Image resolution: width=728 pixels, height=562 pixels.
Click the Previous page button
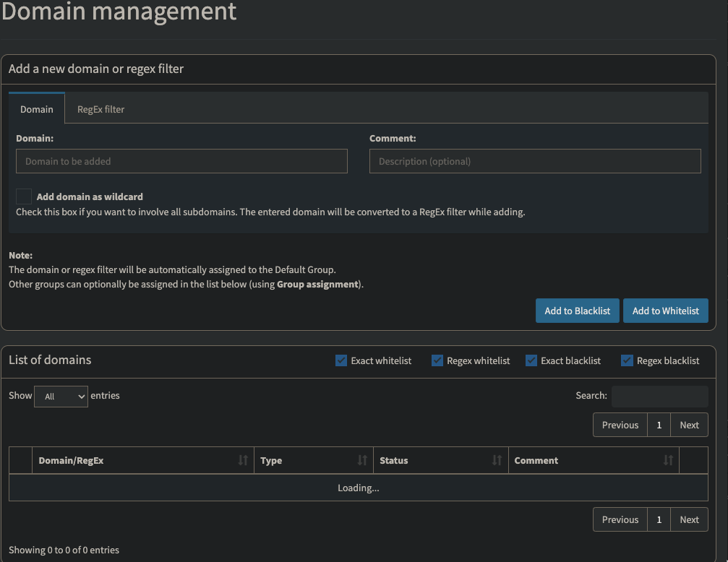pyautogui.click(x=620, y=425)
